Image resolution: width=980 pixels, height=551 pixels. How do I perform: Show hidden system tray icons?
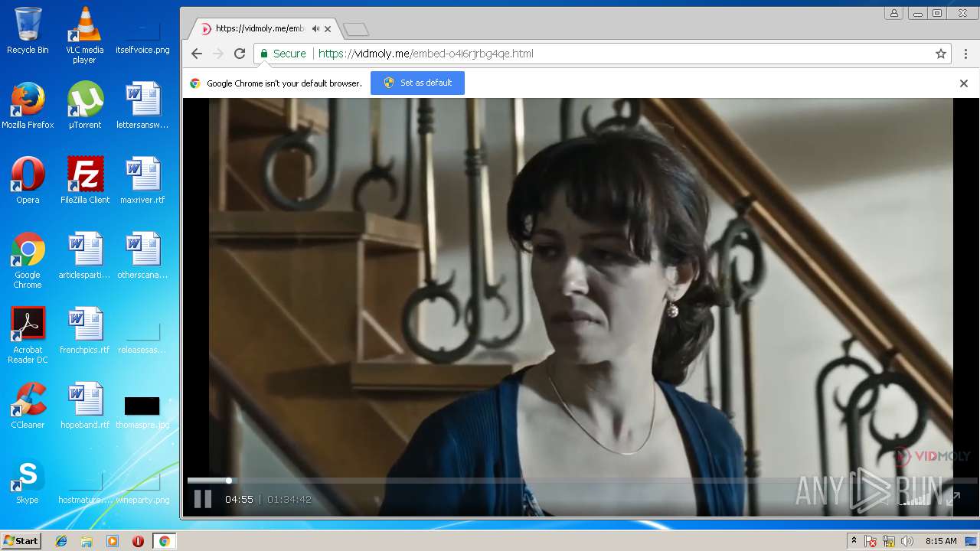tap(854, 541)
